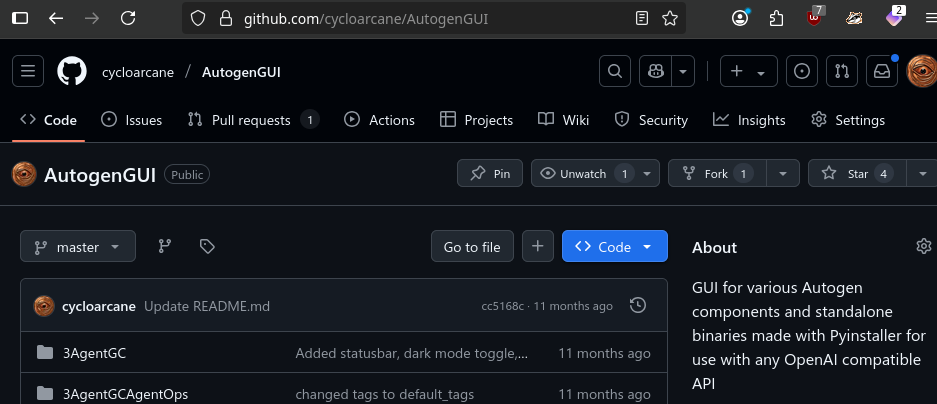Open cycloarcane commit author link

(99, 307)
